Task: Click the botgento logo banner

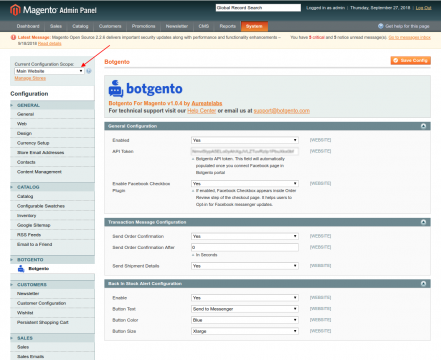Action: pos(146,89)
